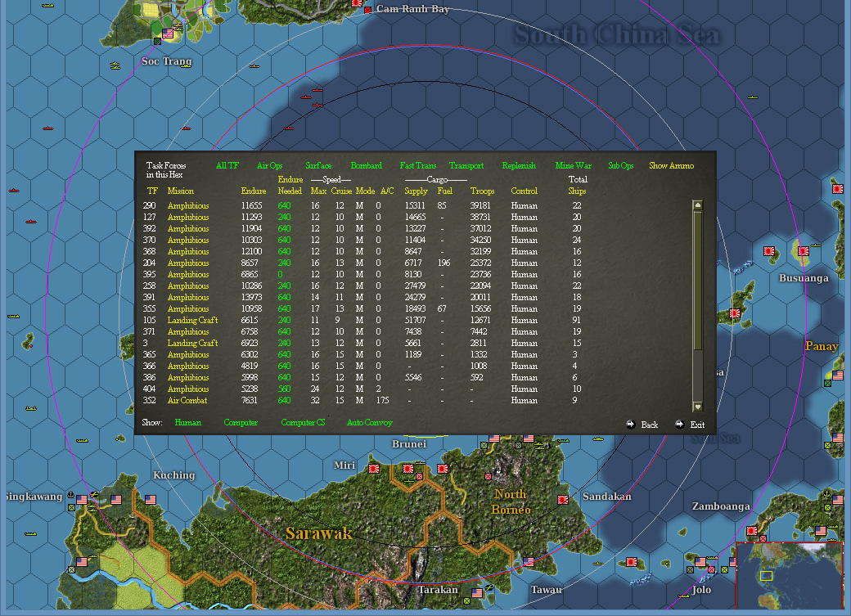
Task: Click the scrollbar down arrow in task force list
Action: (x=698, y=407)
